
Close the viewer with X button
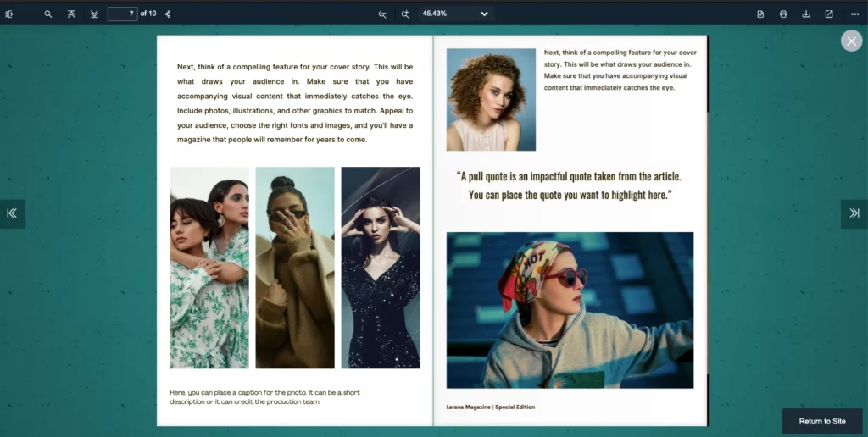pos(851,41)
